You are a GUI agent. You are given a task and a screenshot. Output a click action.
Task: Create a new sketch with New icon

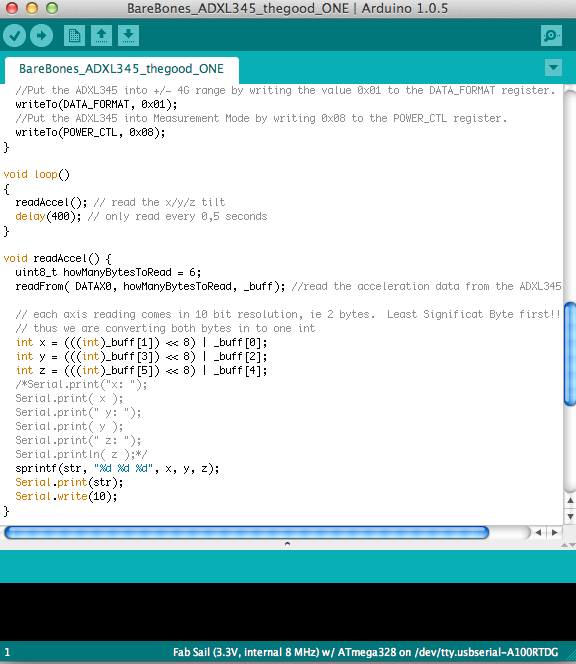click(x=74, y=36)
